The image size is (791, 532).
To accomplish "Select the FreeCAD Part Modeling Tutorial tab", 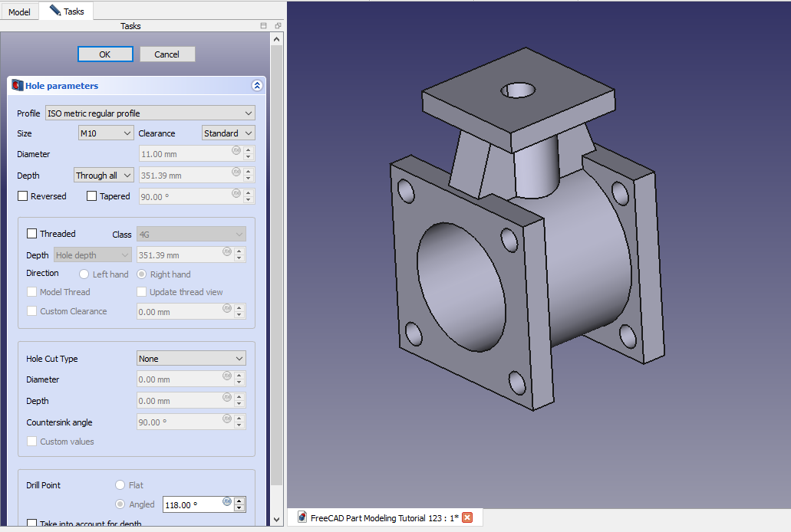I will point(384,517).
